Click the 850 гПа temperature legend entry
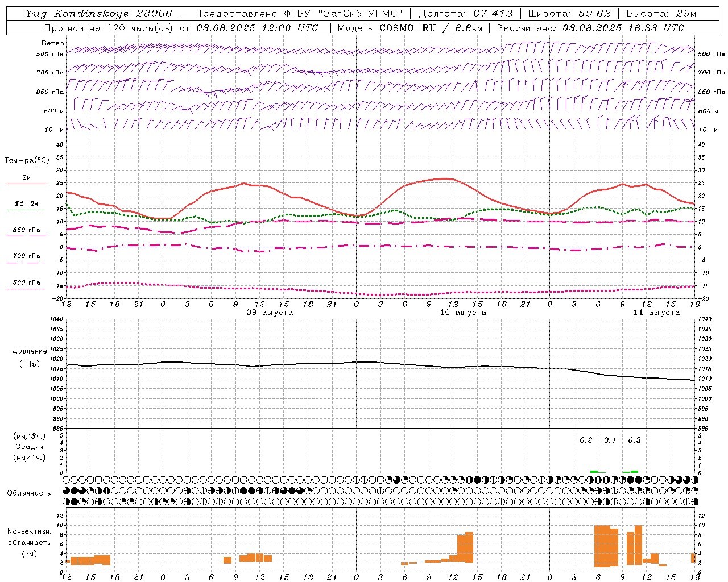The image size is (728, 582). tap(27, 230)
